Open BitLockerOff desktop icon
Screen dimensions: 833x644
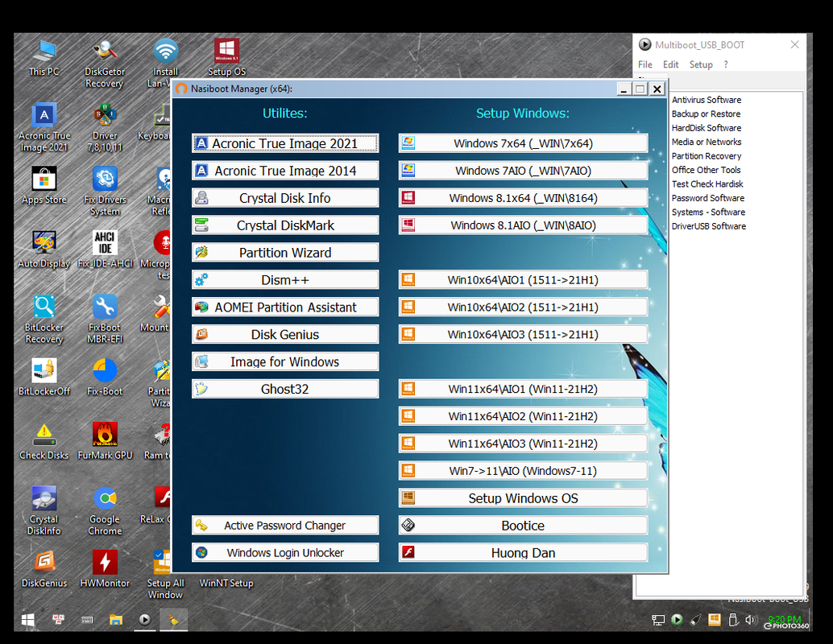point(44,377)
